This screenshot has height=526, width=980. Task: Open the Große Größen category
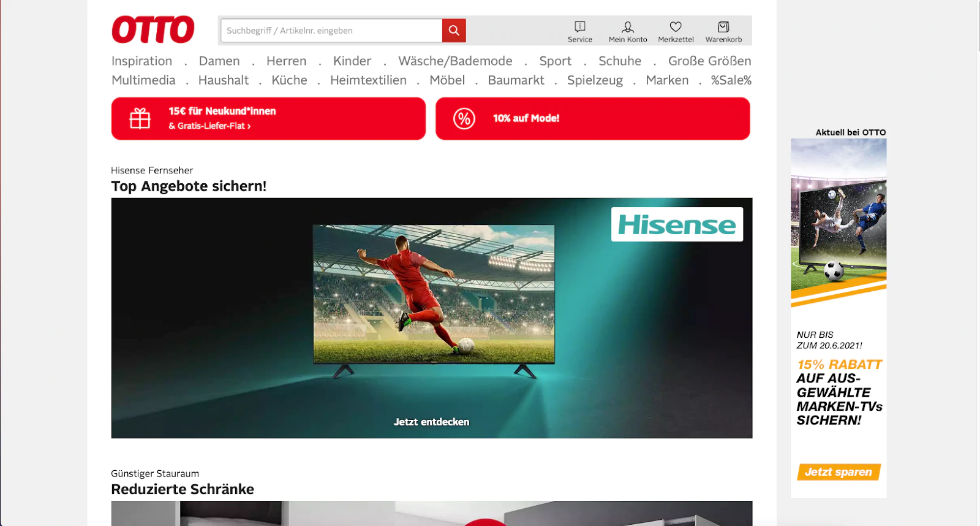click(x=709, y=61)
